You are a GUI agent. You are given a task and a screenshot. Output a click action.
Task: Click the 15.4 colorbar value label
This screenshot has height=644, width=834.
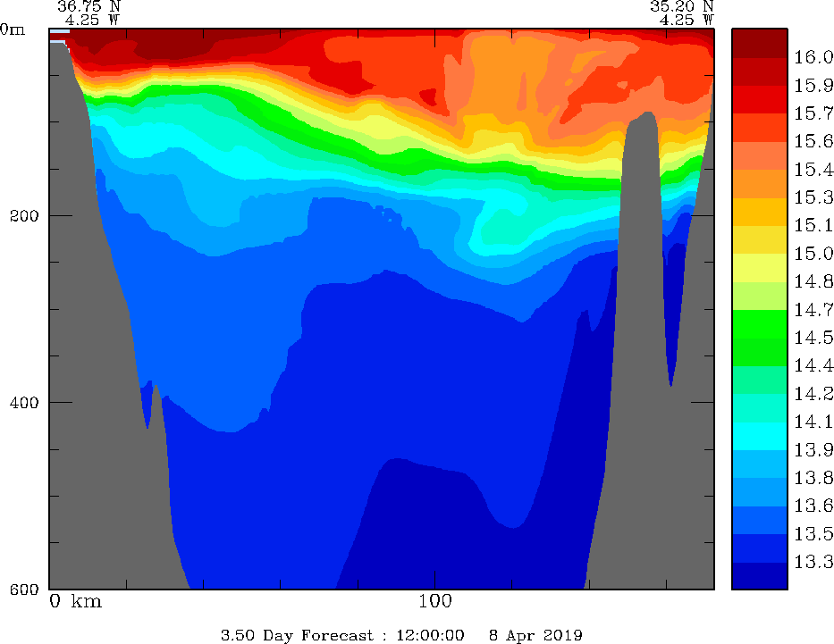click(813, 170)
